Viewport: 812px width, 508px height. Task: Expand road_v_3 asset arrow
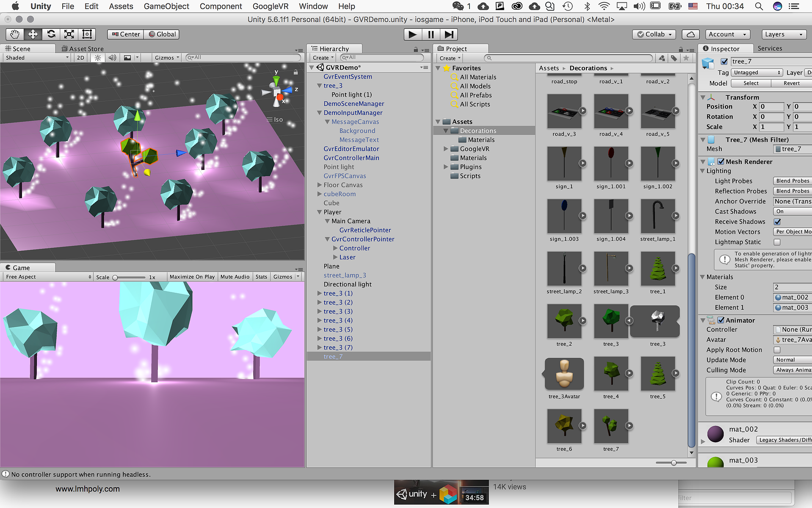tap(583, 111)
